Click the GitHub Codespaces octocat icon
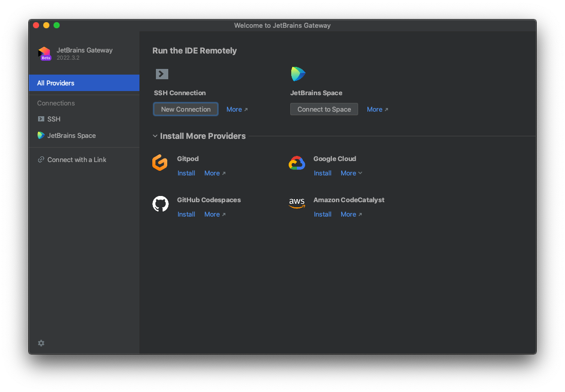The width and height of the screenshot is (565, 392). (x=161, y=204)
